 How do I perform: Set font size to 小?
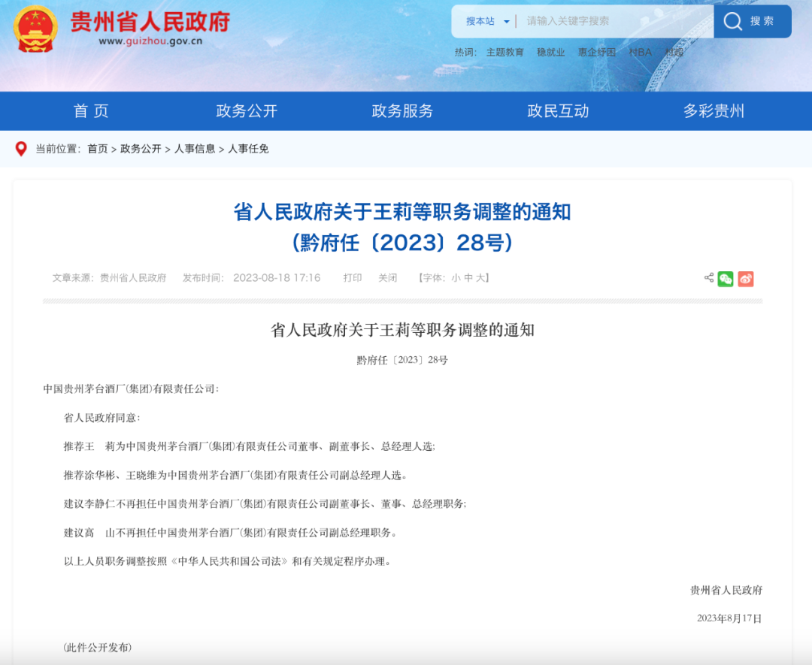point(456,278)
